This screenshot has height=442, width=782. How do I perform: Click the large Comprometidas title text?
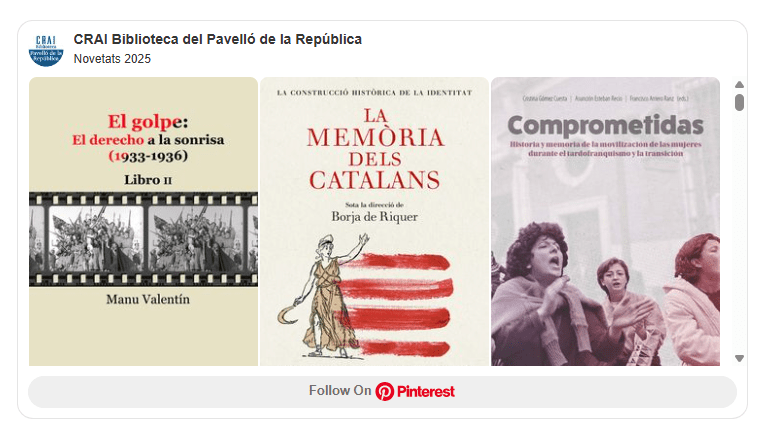605,125
